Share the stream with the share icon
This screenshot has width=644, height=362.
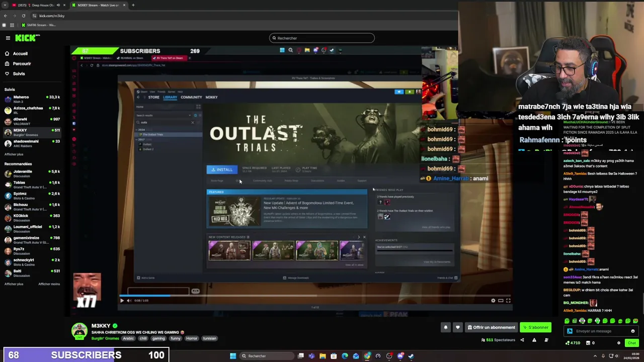(522, 340)
